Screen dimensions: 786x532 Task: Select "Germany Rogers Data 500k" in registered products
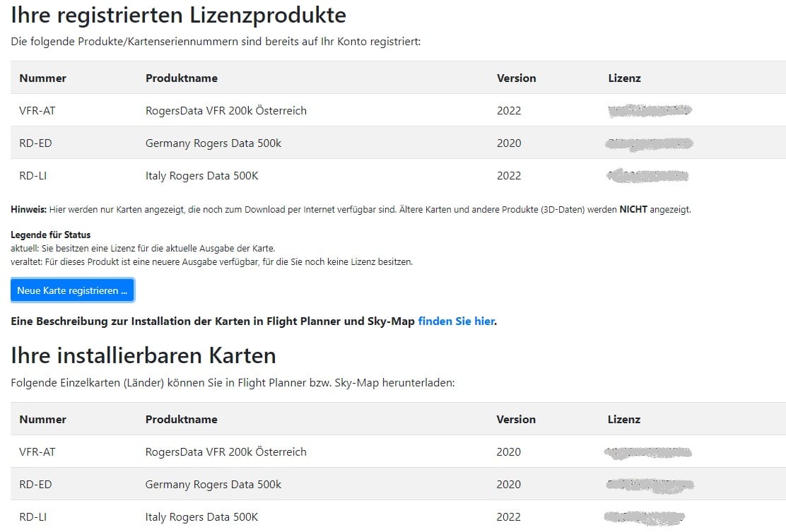(213, 143)
